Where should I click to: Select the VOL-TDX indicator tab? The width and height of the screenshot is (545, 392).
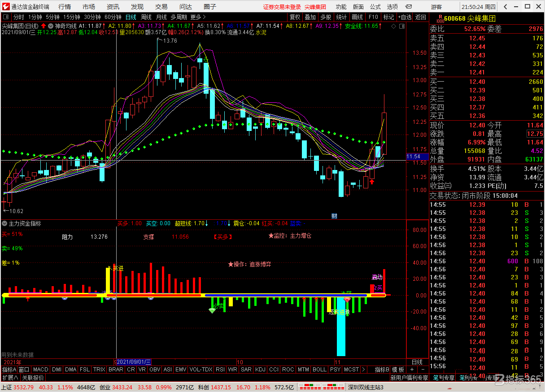[201, 370]
